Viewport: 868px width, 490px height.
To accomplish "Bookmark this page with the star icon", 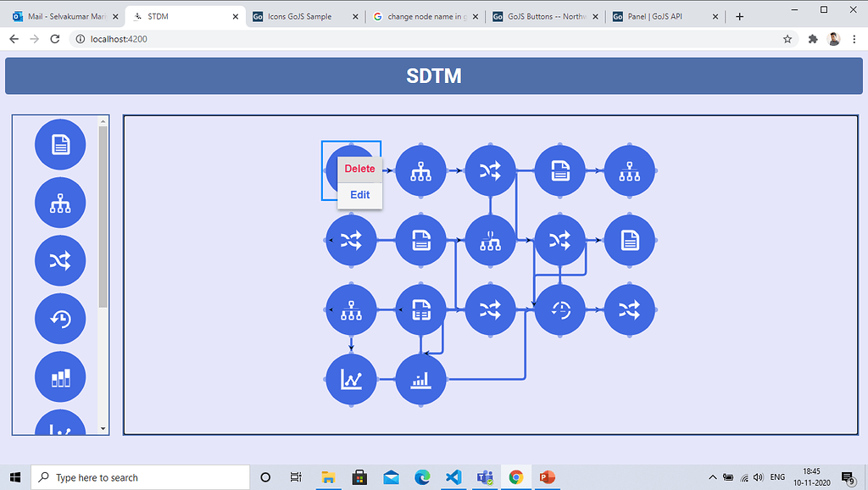I will point(787,39).
